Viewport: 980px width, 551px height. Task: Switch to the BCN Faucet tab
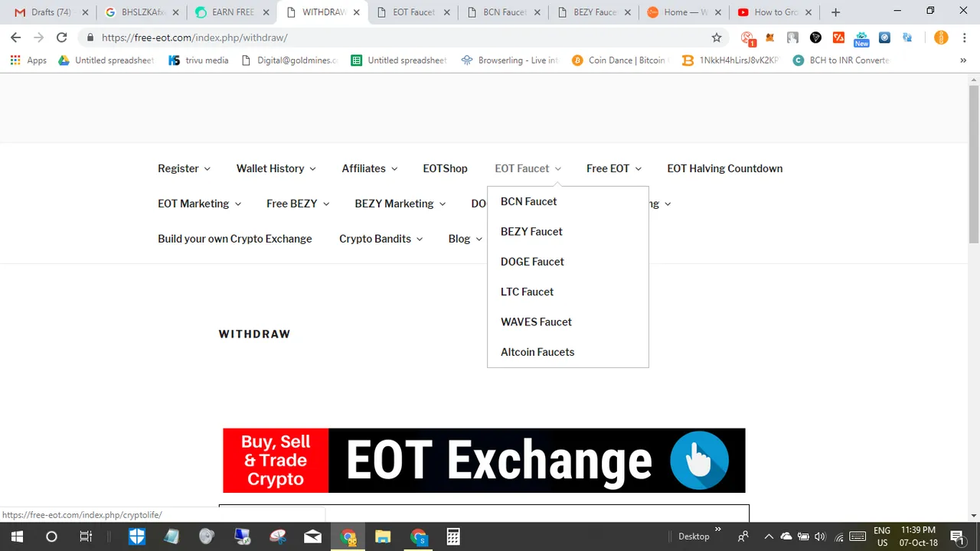[x=503, y=12]
